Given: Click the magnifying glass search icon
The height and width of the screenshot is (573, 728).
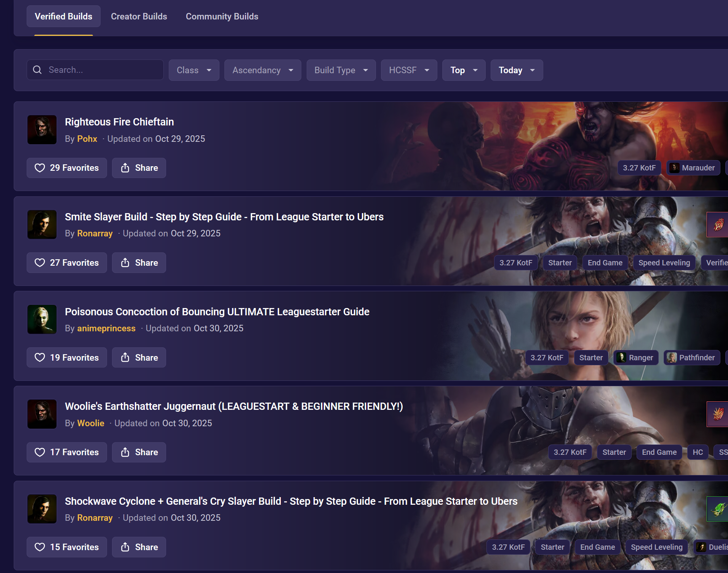Looking at the screenshot, I should pos(37,70).
